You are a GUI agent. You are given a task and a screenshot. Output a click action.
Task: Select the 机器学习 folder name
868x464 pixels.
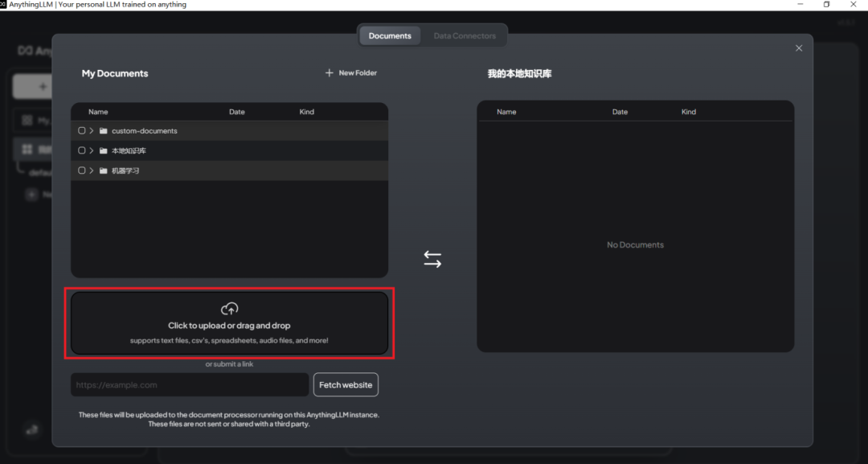point(125,170)
